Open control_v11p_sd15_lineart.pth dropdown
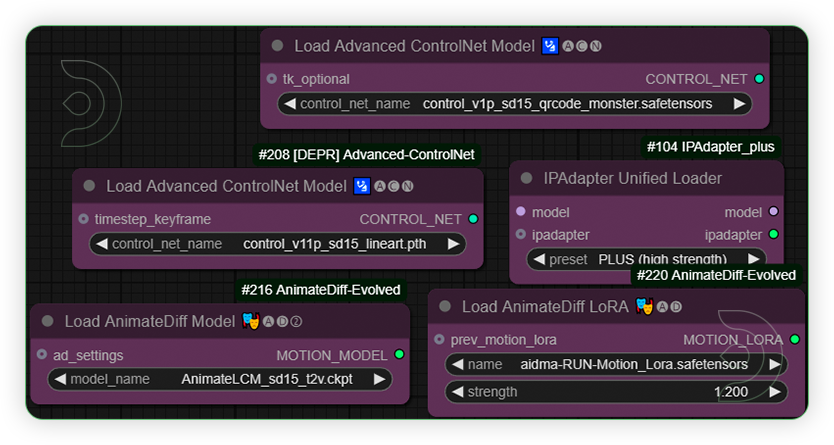 click(x=278, y=244)
